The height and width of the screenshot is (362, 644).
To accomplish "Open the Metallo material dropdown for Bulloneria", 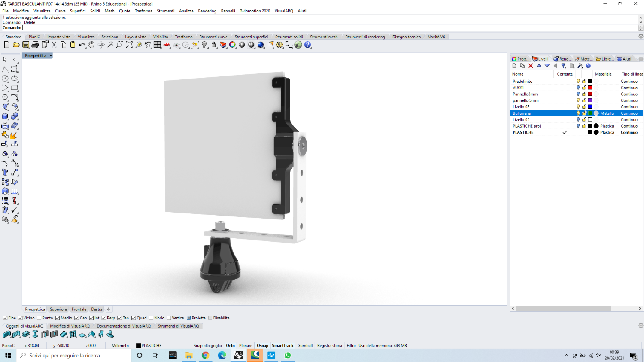I will (x=607, y=113).
